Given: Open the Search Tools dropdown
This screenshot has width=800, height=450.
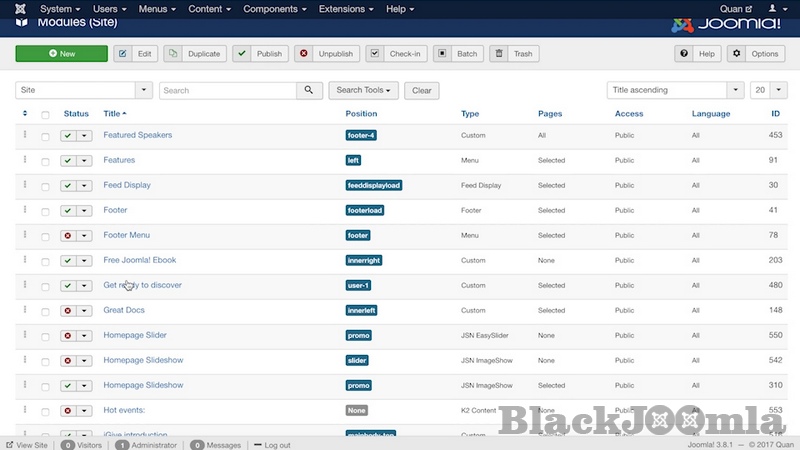Looking at the screenshot, I should click(x=363, y=90).
